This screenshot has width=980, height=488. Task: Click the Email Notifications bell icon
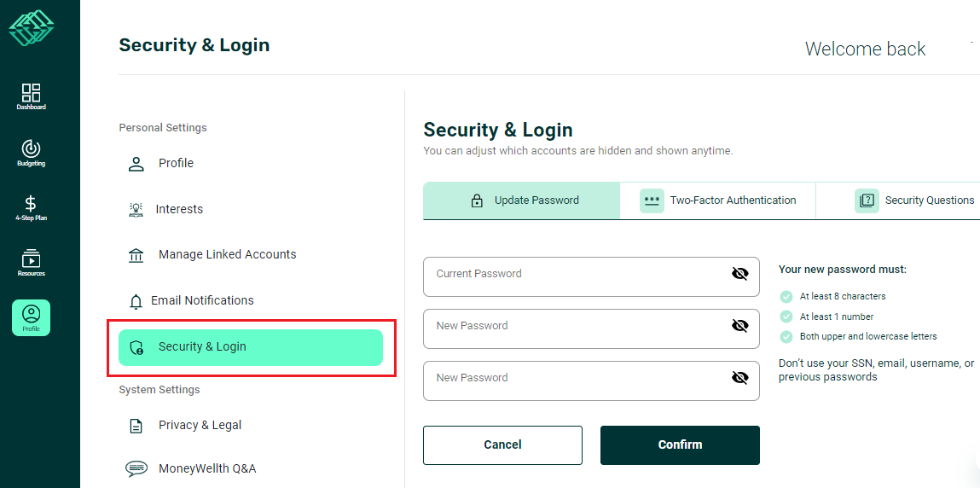pyautogui.click(x=136, y=301)
